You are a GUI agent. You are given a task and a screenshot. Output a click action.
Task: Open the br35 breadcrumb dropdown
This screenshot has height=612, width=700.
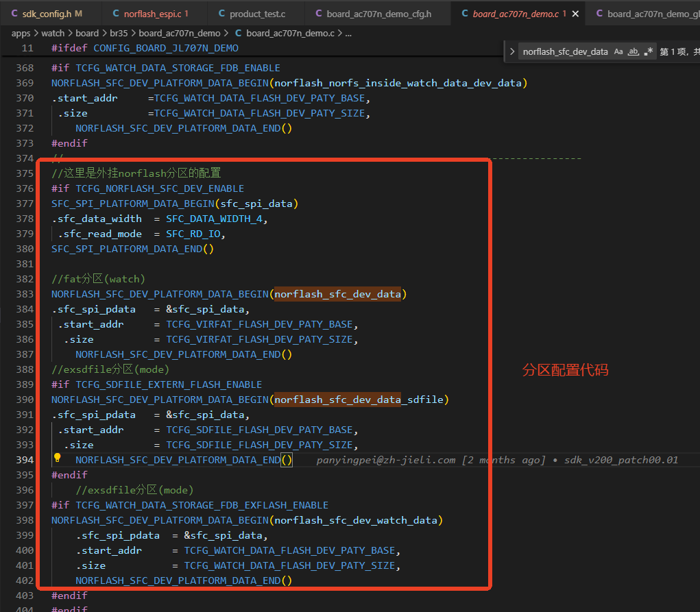119,34
